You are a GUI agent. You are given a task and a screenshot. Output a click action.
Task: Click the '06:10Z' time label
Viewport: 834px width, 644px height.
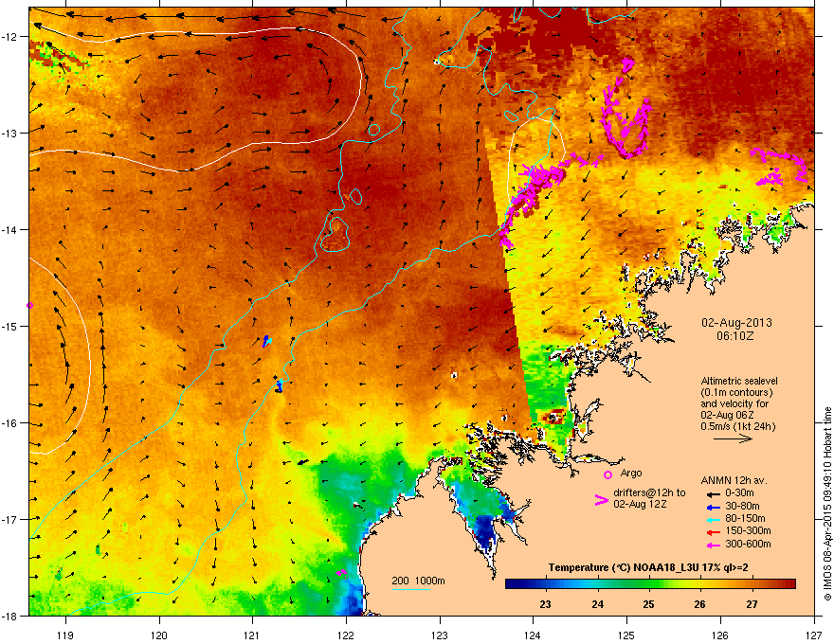tap(735, 336)
